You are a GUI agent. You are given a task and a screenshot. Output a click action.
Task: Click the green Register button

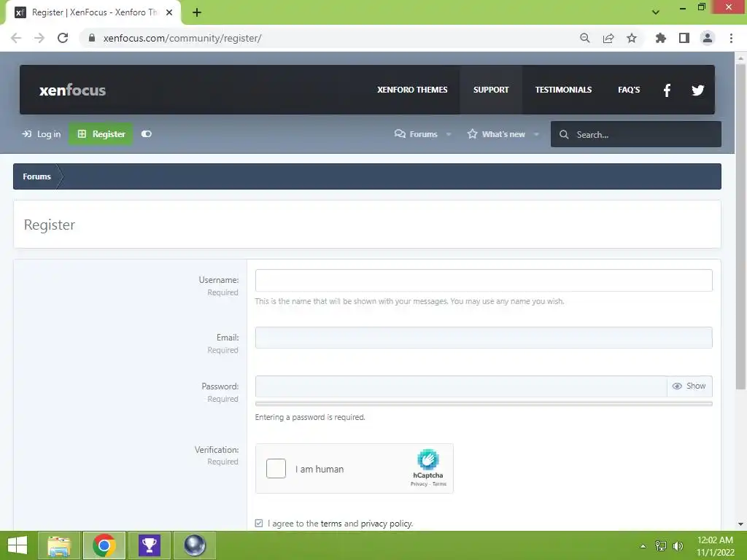(x=101, y=134)
